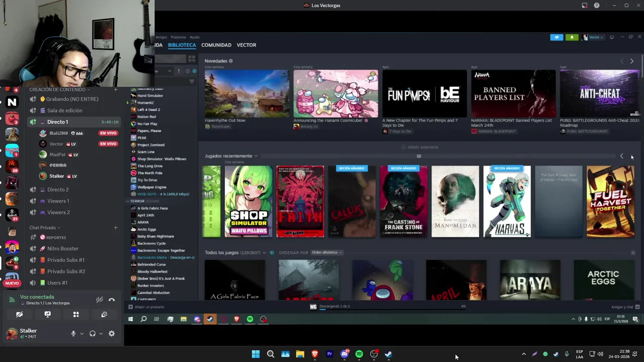Open Privado Subs #1 channel
This screenshot has height=362, width=644.
[73, 260]
